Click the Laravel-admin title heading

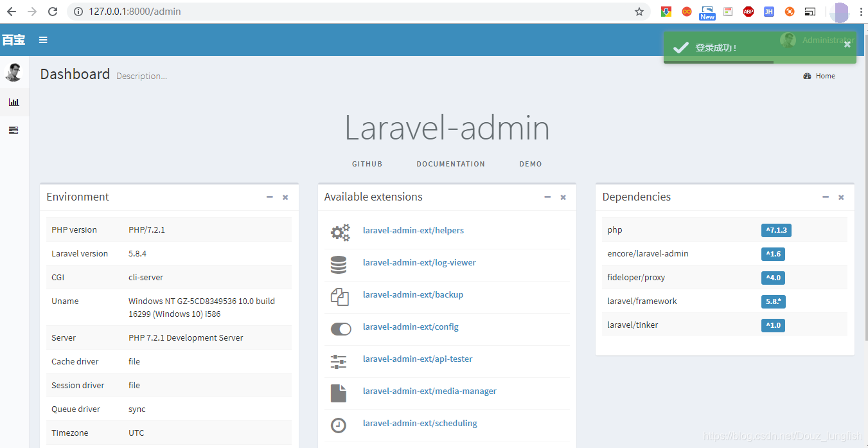(x=447, y=128)
